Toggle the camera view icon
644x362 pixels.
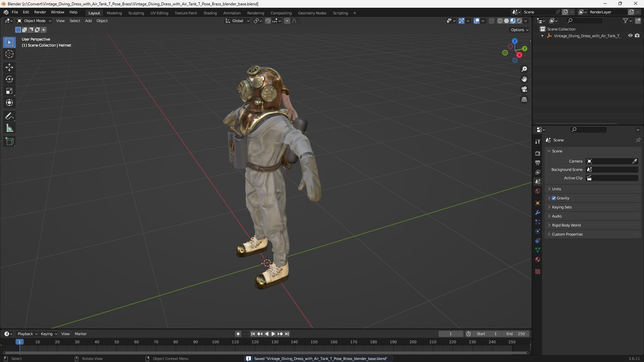524,89
